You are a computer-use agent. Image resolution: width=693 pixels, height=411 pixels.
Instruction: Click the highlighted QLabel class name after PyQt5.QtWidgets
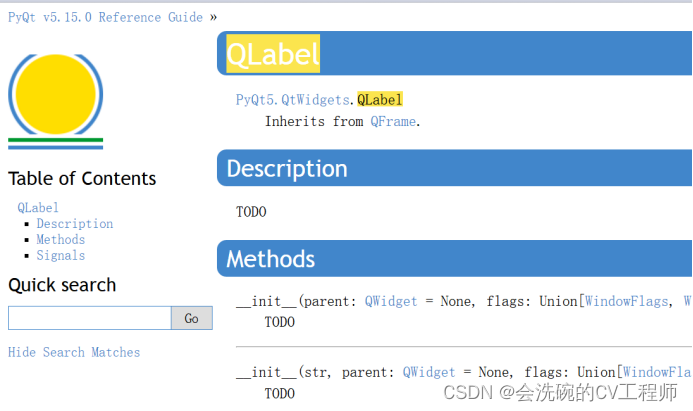[380, 100]
